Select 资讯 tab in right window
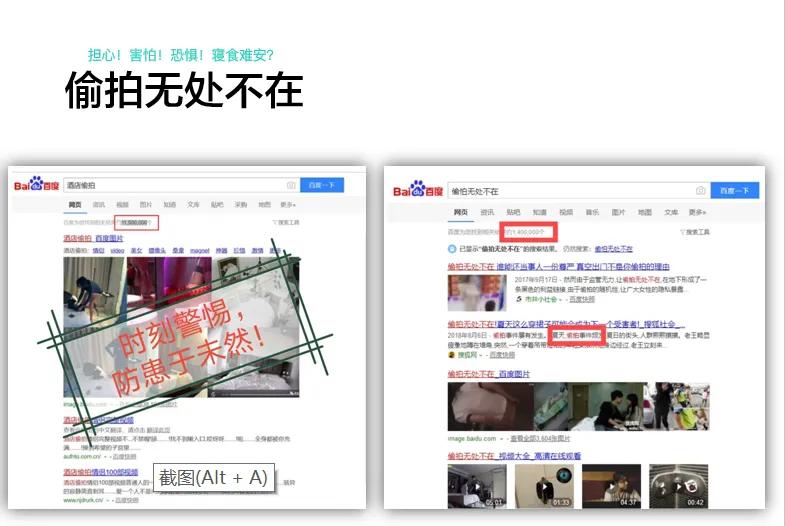This screenshot has height=526, width=785. click(x=487, y=212)
